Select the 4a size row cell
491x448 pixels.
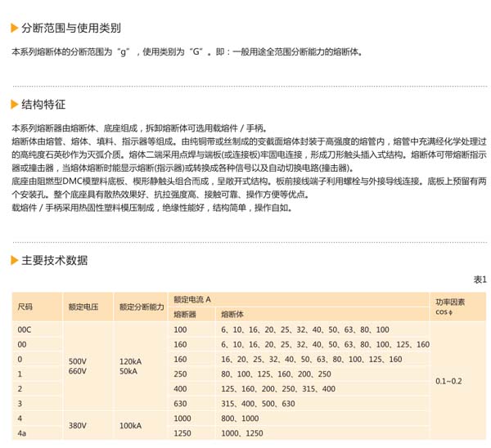tap(22, 433)
